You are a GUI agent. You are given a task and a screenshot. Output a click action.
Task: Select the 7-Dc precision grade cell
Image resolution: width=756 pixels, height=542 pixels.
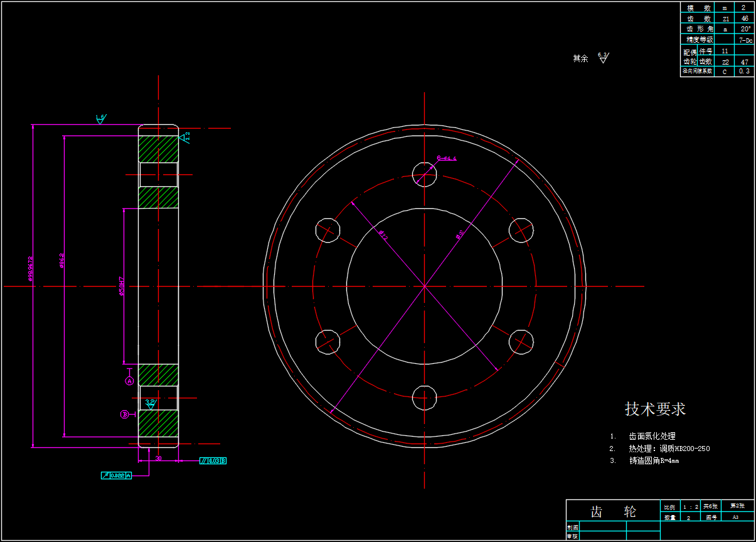[x=744, y=40]
